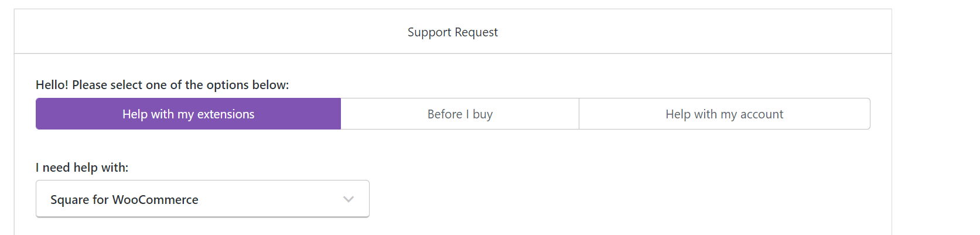Open the "Square for WooCommerce" dropdown
The width and height of the screenshot is (980, 235).
click(x=202, y=199)
